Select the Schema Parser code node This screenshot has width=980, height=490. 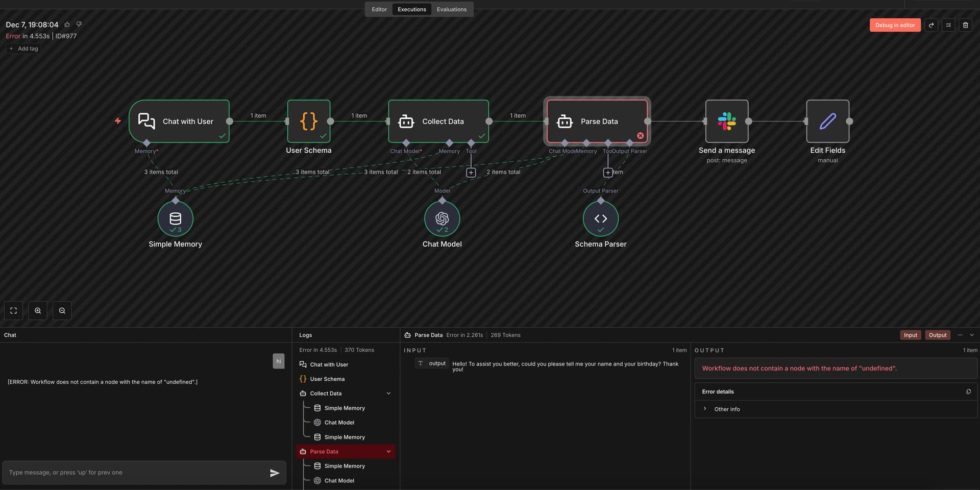coord(601,218)
